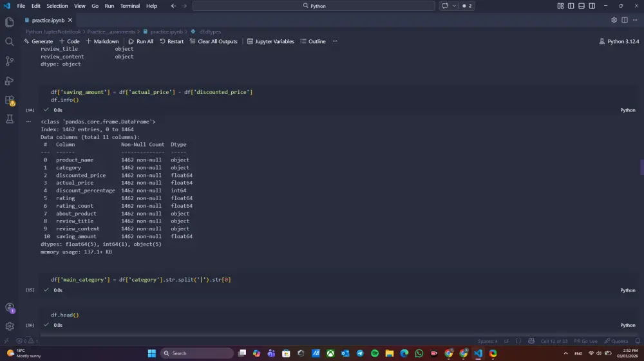Viewport: 644px width, 361px height.
Task: Open the Copilot status icon
Action: (531, 341)
